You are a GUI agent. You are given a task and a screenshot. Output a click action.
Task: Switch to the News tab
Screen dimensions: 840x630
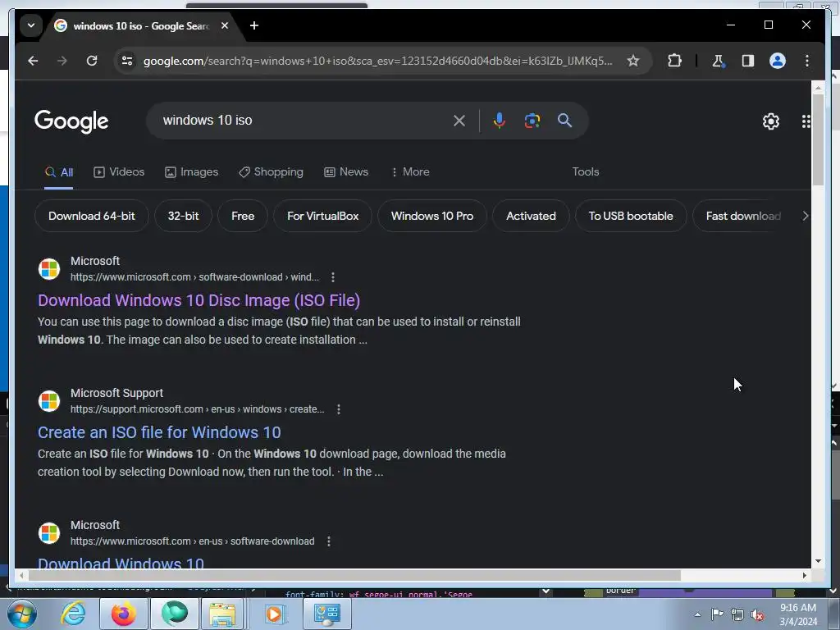(346, 172)
